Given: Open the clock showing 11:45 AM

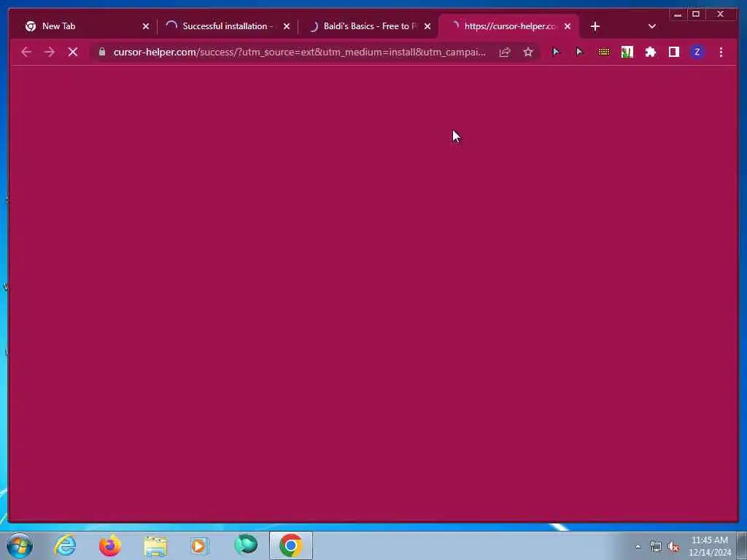Looking at the screenshot, I should point(710,546).
